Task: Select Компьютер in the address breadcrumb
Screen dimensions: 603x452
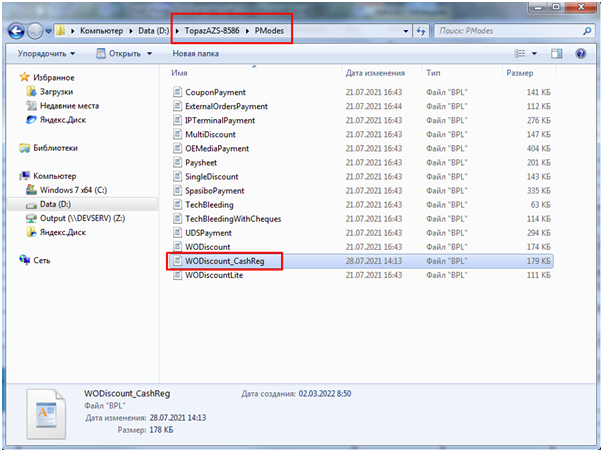Action: 102,31
